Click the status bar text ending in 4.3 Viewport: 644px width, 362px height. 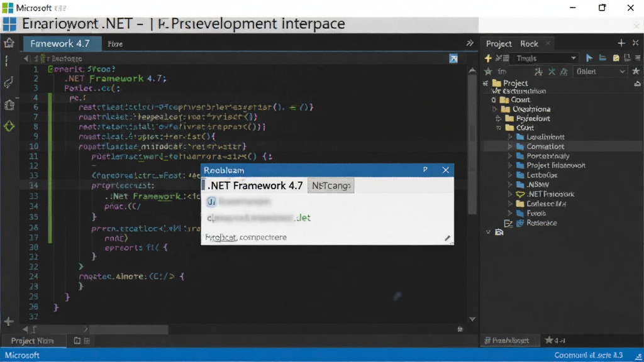588,356
